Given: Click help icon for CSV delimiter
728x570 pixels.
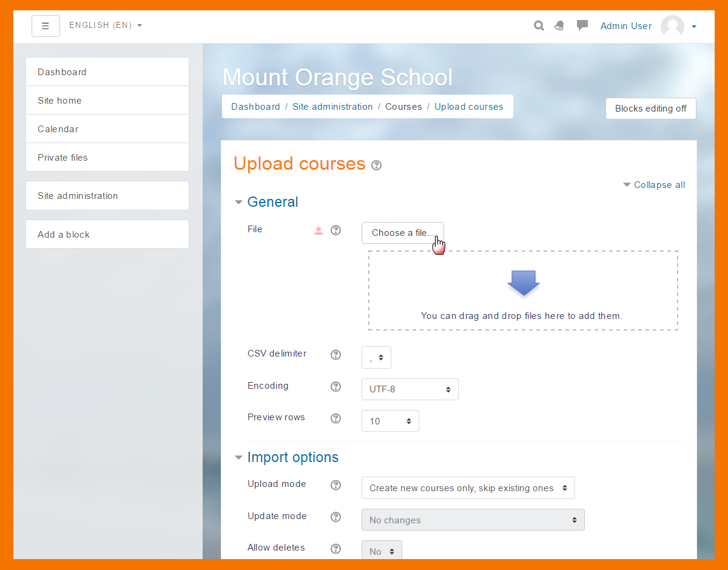Looking at the screenshot, I should 335,355.
